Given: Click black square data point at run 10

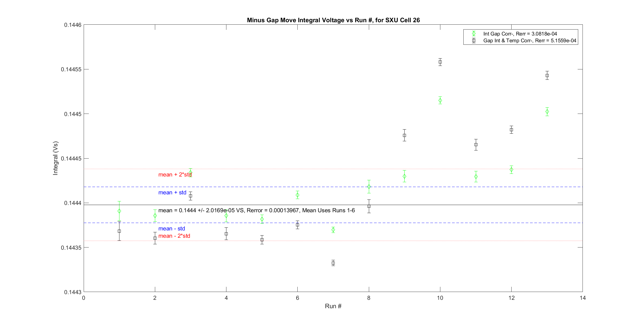Looking at the screenshot, I should (x=440, y=62).
